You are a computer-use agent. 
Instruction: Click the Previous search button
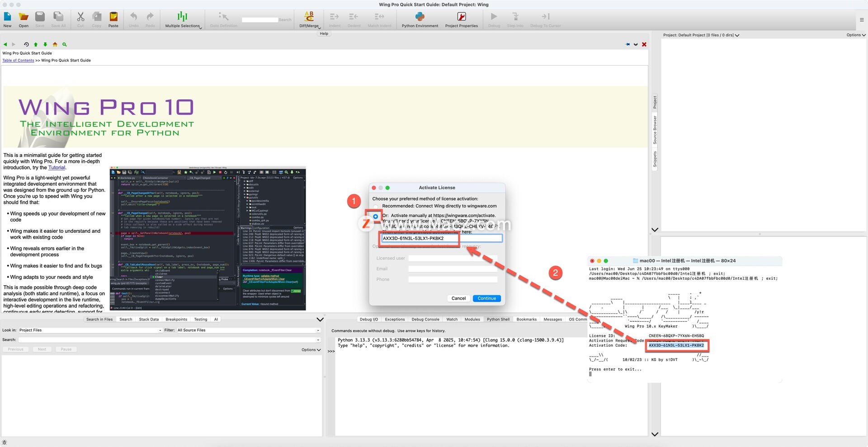(15, 349)
